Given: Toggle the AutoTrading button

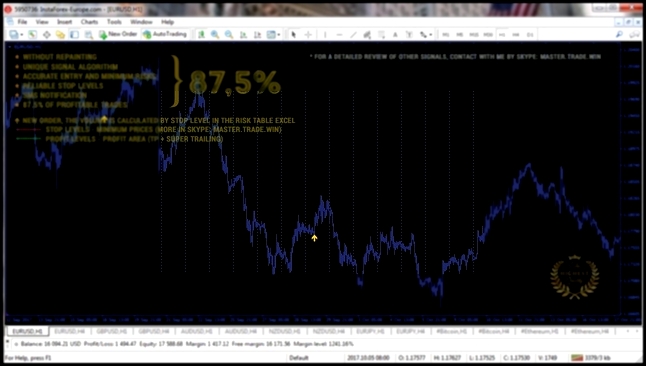Looking at the screenshot, I should tap(165, 34).
